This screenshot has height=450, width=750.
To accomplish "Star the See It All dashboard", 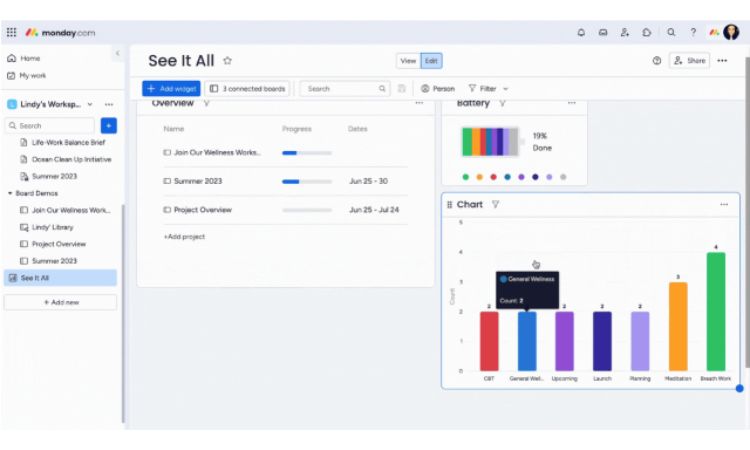I will coord(228,61).
